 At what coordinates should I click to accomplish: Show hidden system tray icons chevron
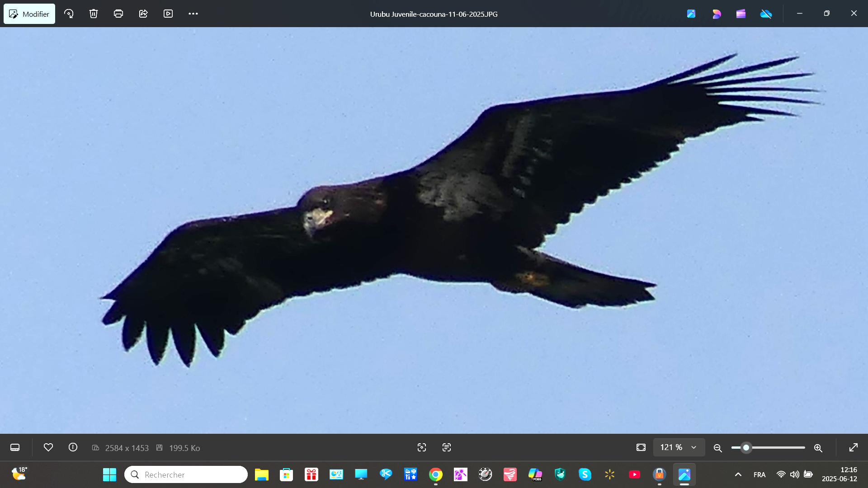coord(738,474)
